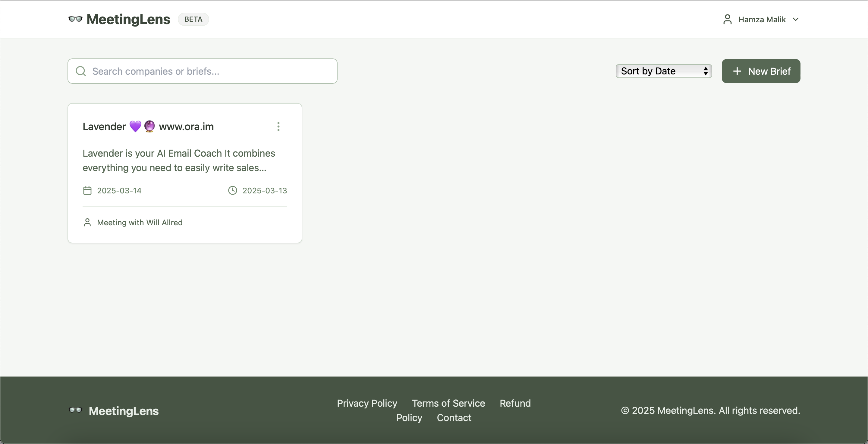This screenshot has height=444, width=868.
Task: Click the BETA badge near logo
Action: pos(193,19)
